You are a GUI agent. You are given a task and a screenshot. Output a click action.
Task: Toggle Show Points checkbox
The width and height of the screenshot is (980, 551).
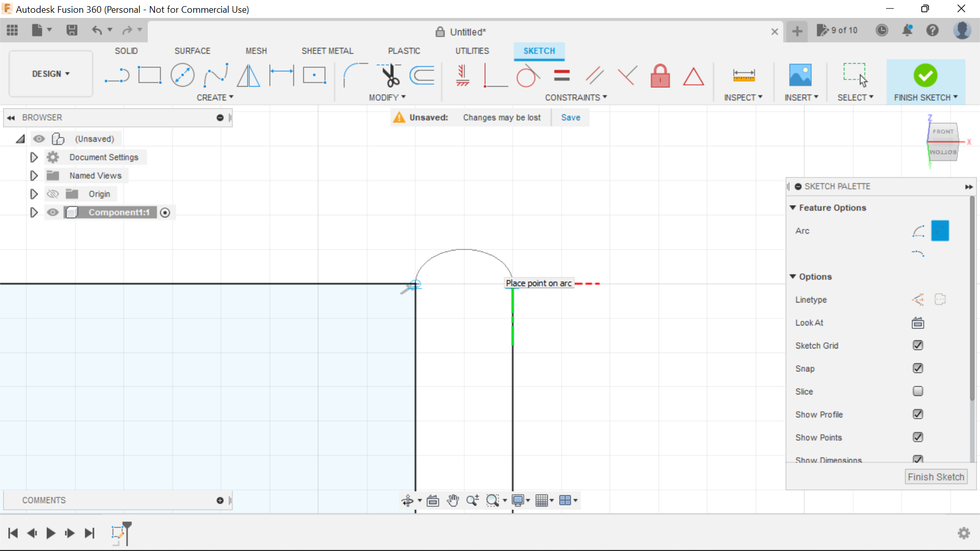tap(918, 437)
